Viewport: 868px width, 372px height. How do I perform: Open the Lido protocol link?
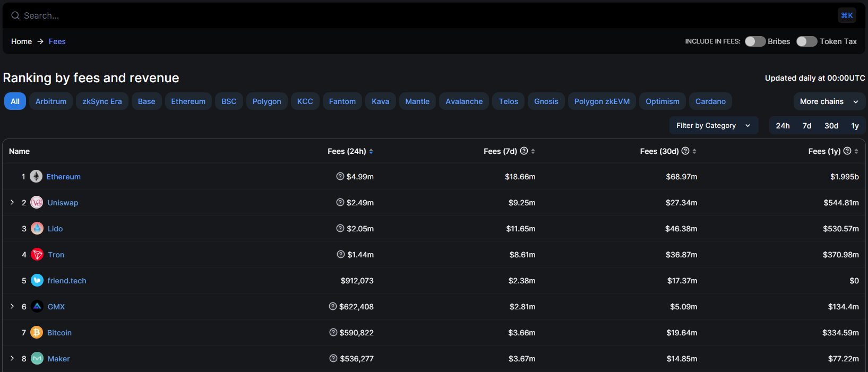55,229
